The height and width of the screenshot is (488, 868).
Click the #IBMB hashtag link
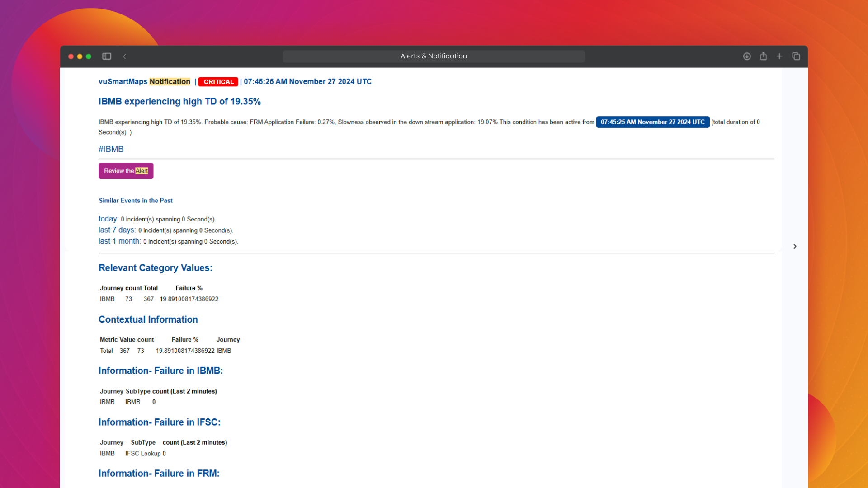pyautogui.click(x=111, y=149)
